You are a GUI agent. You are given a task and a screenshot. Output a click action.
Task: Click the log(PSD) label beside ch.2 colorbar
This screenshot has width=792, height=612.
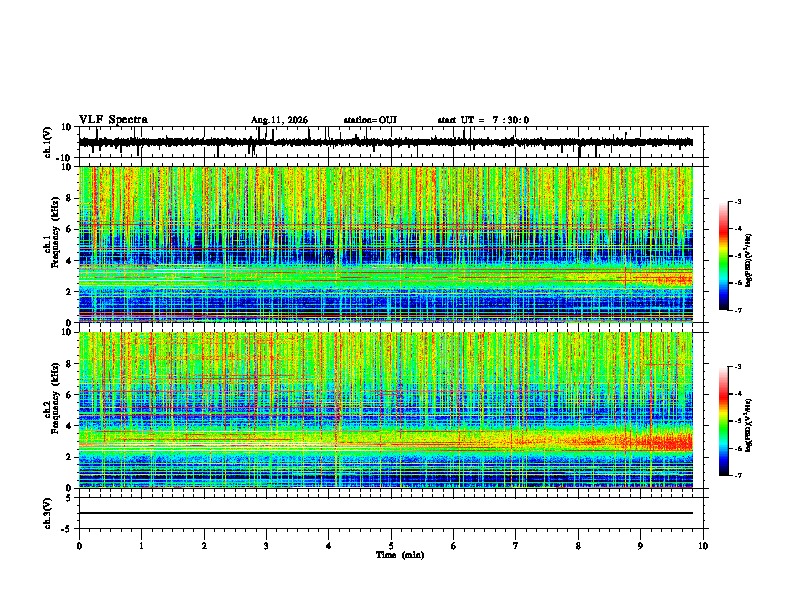coord(750,426)
